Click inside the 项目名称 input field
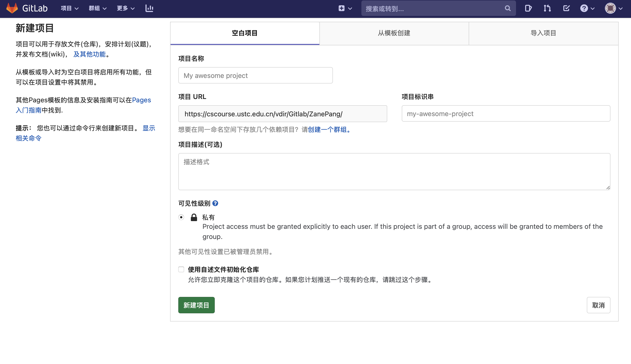Viewport: 631px width, 364px height. click(255, 75)
